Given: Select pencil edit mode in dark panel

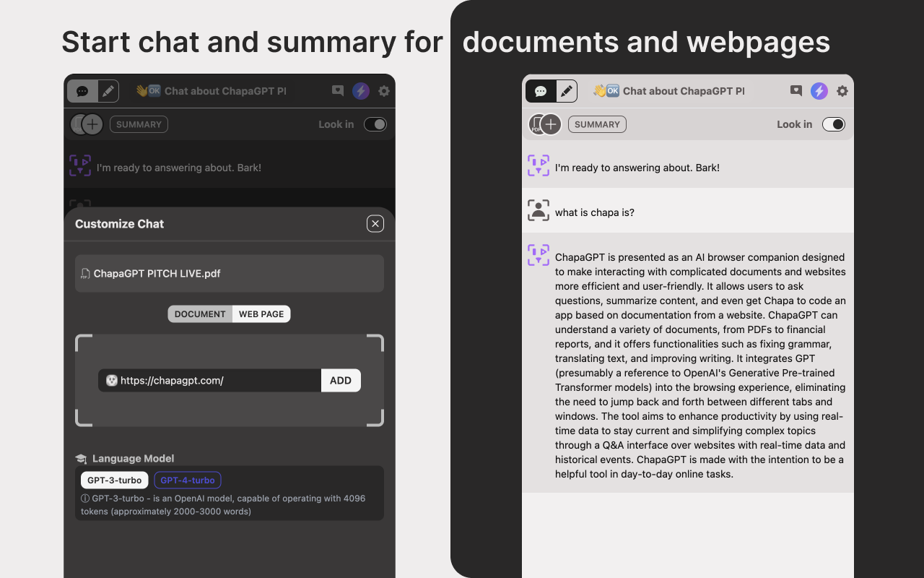Looking at the screenshot, I should tap(108, 91).
